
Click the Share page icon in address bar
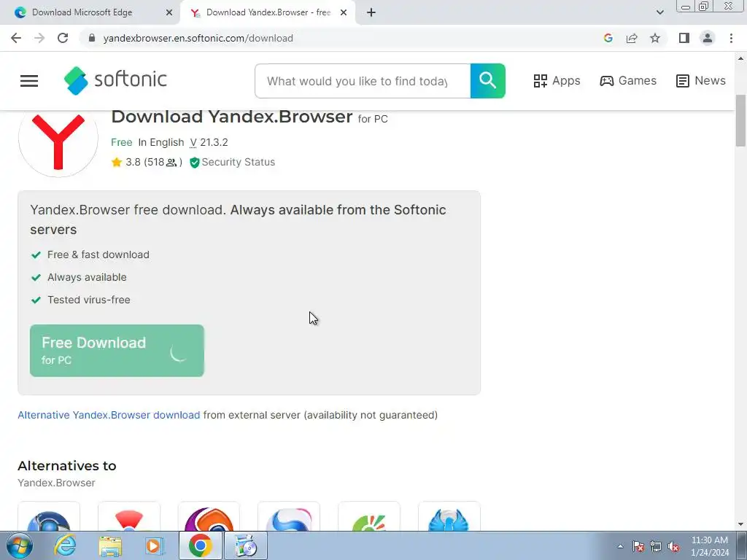632,38
